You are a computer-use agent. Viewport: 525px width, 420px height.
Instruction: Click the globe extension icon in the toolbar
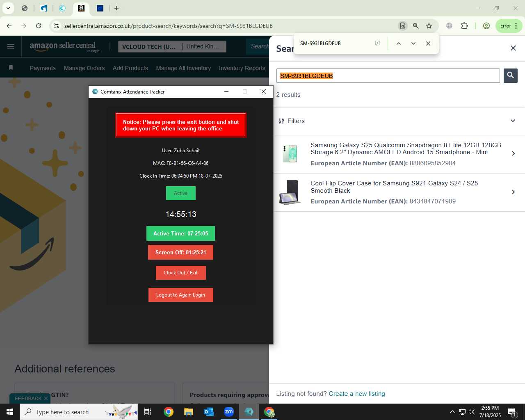(450, 26)
